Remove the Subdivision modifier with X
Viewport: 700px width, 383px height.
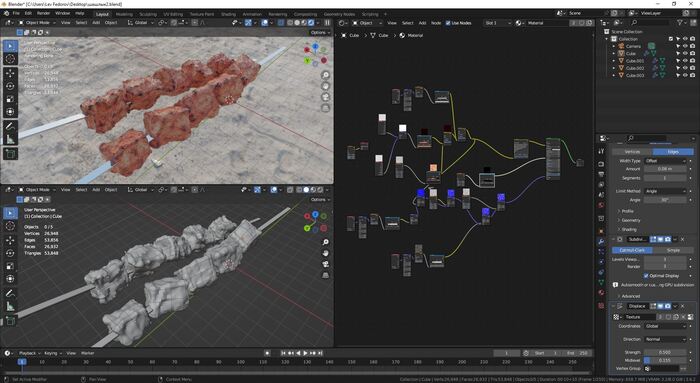click(683, 239)
